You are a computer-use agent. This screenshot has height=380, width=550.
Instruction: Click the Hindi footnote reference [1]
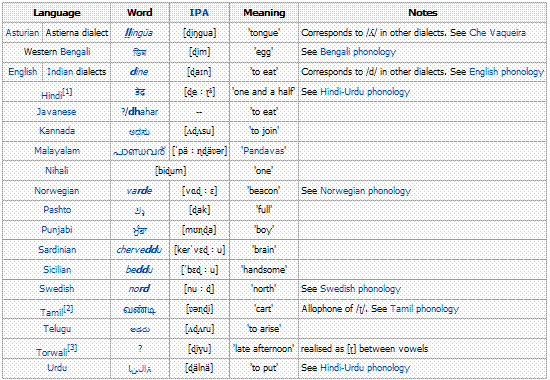pos(68,92)
